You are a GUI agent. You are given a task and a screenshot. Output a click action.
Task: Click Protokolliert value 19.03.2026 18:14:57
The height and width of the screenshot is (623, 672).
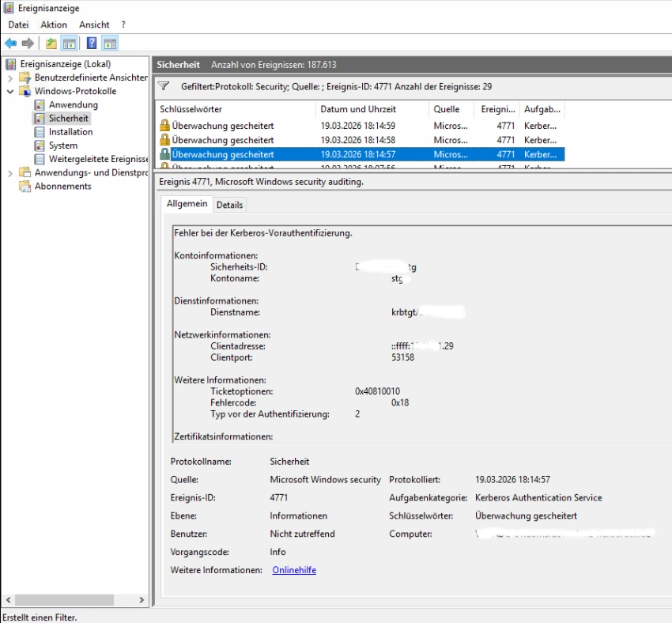pos(512,479)
